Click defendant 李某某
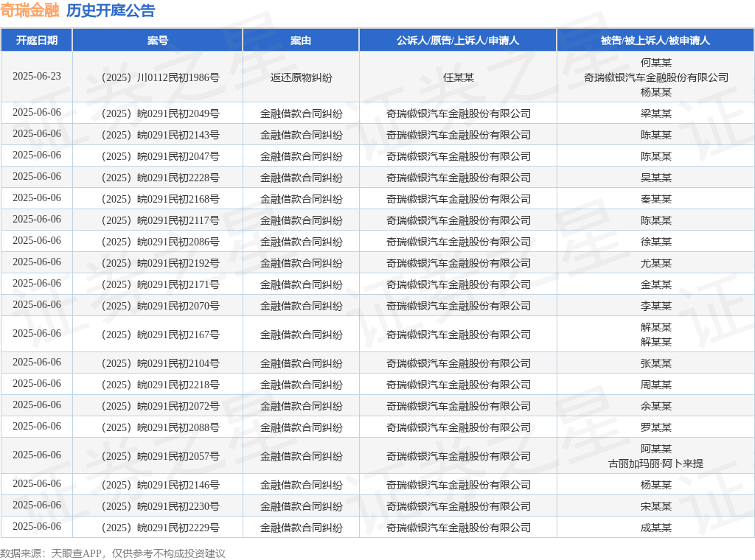This screenshot has height=560, width=755. pyautogui.click(x=655, y=306)
